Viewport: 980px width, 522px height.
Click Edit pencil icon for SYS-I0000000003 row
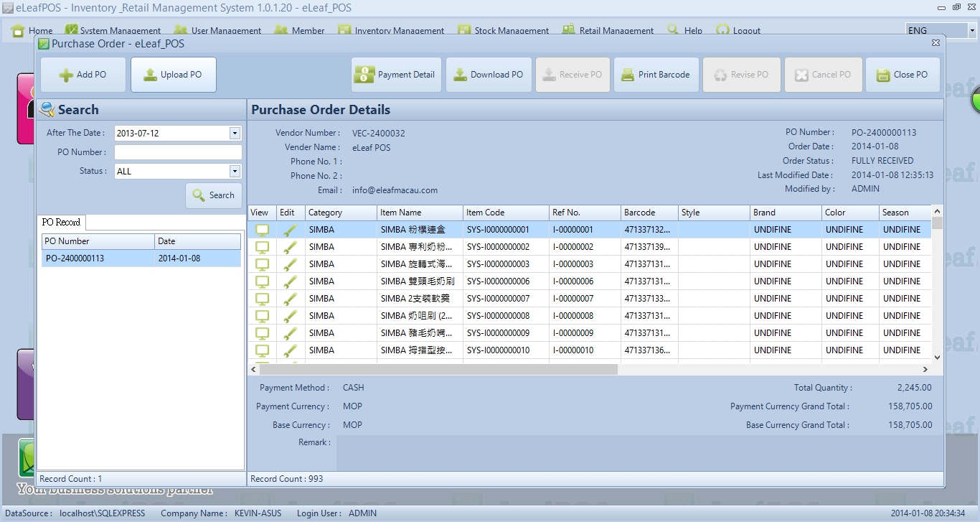click(x=289, y=264)
